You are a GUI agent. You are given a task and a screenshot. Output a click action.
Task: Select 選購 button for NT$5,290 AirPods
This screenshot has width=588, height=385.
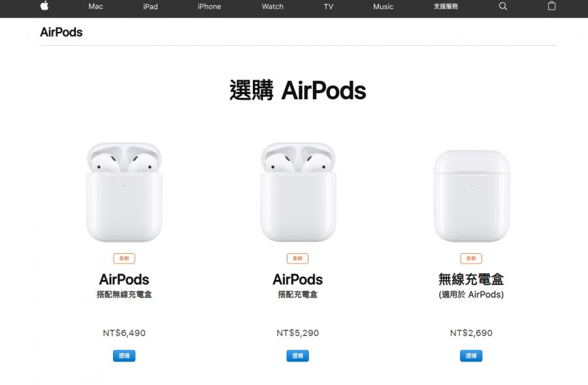pos(297,356)
